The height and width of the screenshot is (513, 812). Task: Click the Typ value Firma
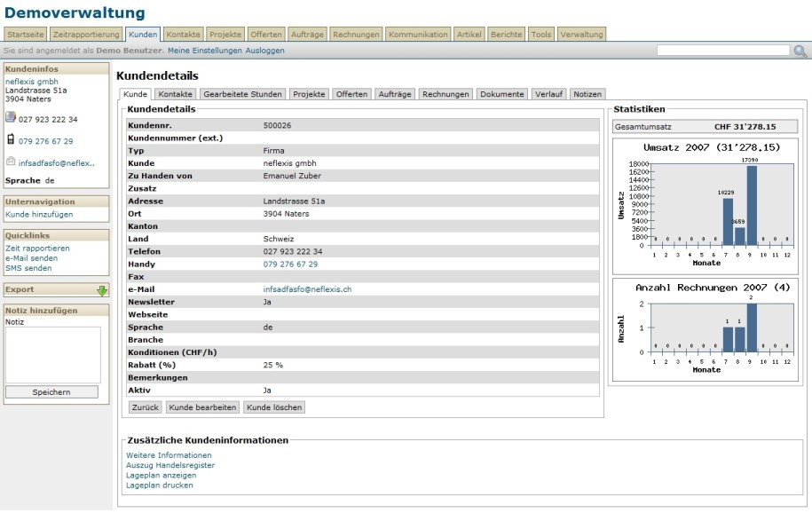pyautogui.click(x=273, y=151)
